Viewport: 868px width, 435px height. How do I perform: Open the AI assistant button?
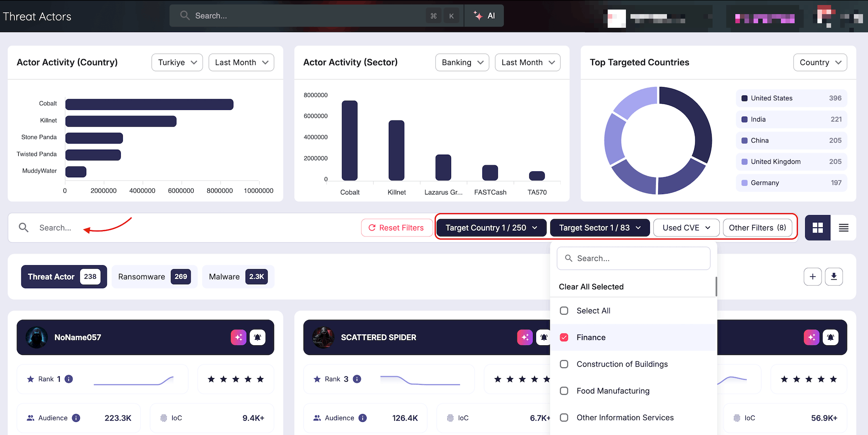click(x=484, y=16)
